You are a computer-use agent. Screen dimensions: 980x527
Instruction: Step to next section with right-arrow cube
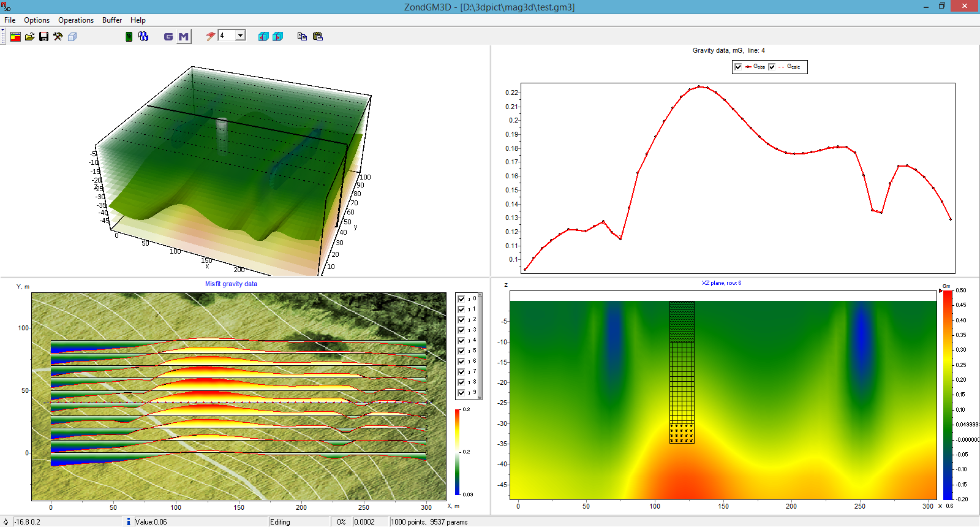tap(277, 37)
